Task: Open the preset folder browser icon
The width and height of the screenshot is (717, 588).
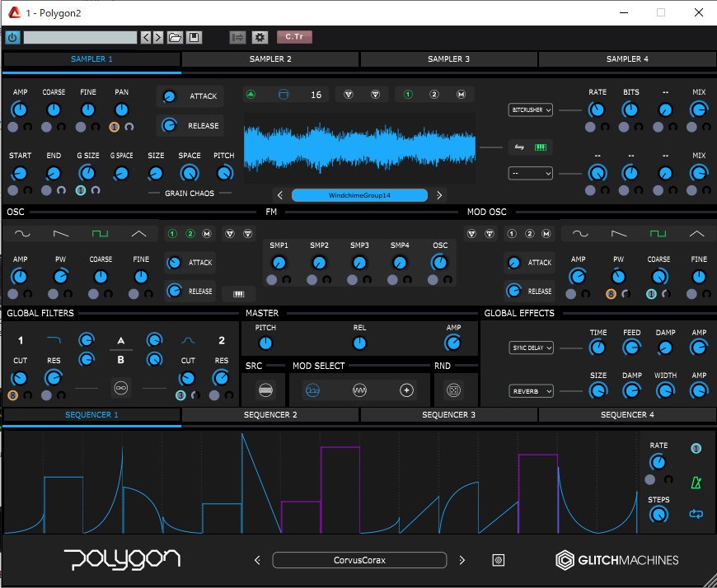Action: (x=175, y=37)
